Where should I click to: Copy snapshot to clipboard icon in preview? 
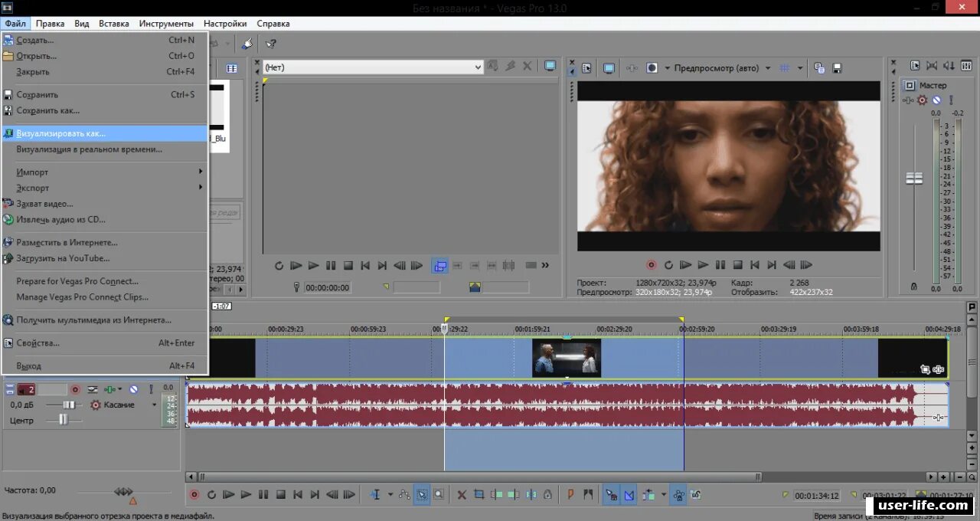tap(819, 68)
